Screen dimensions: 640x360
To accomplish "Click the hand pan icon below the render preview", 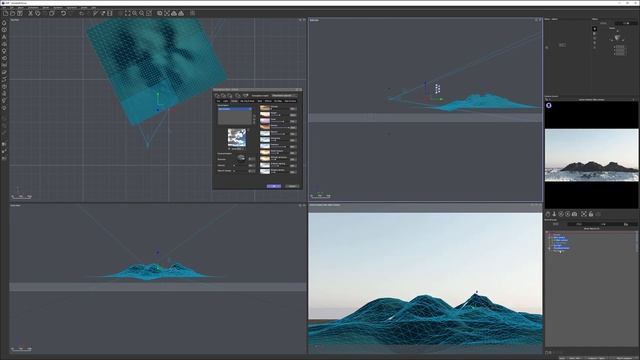I will click(548, 214).
